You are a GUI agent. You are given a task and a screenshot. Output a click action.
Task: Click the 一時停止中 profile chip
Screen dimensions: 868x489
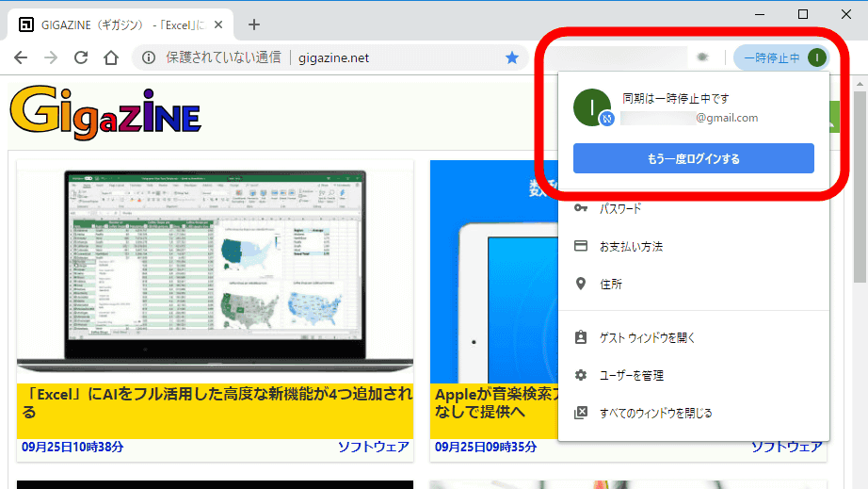tap(780, 58)
